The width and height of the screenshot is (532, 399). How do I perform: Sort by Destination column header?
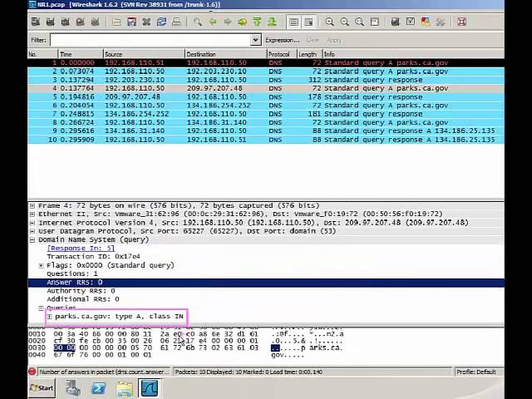[226, 54]
